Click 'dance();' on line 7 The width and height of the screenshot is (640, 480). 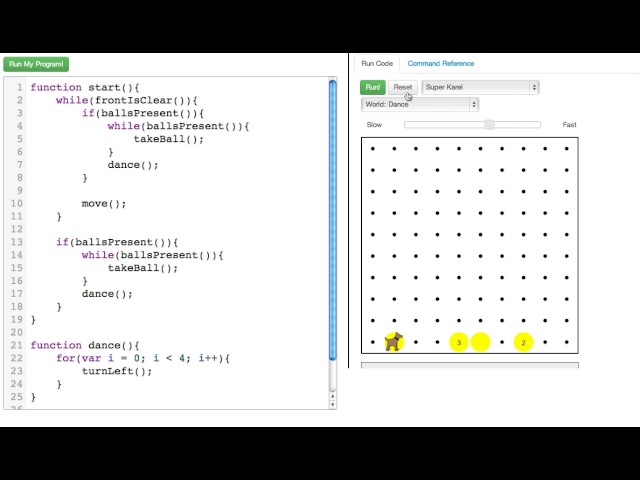(133, 165)
